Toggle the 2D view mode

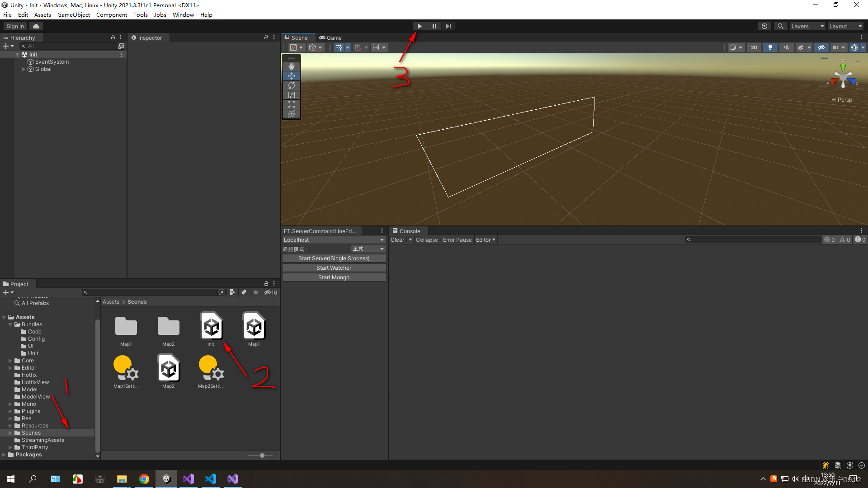pos(754,47)
